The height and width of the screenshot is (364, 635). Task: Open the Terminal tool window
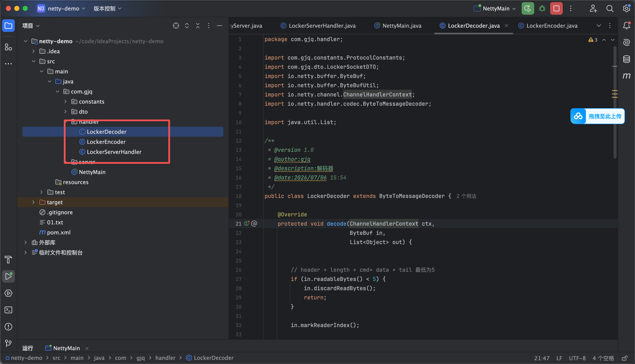(9, 310)
